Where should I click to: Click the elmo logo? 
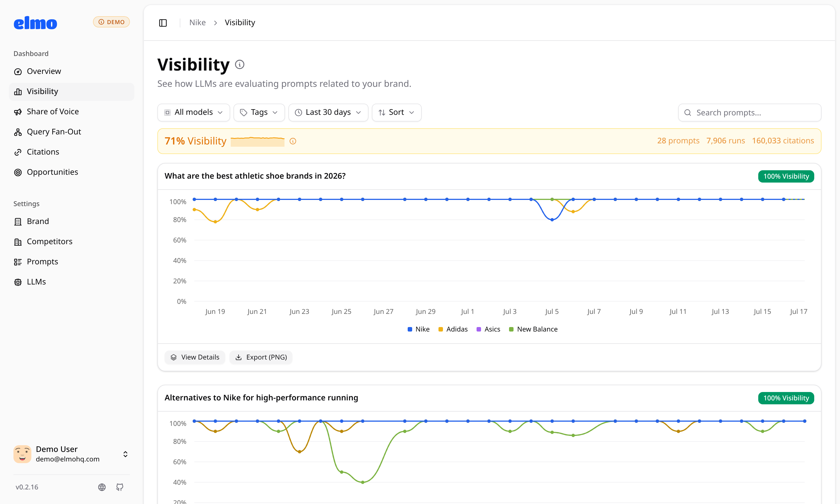click(35, 23)
